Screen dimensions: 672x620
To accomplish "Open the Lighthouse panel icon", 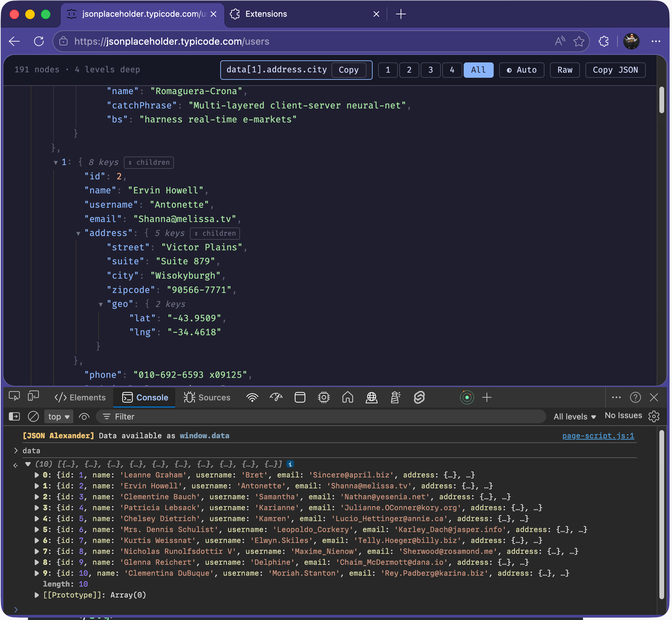I will [x=395, y=397].
